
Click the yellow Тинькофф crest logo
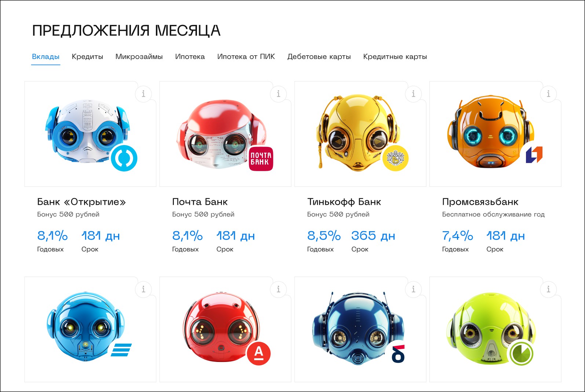point(395,158)
